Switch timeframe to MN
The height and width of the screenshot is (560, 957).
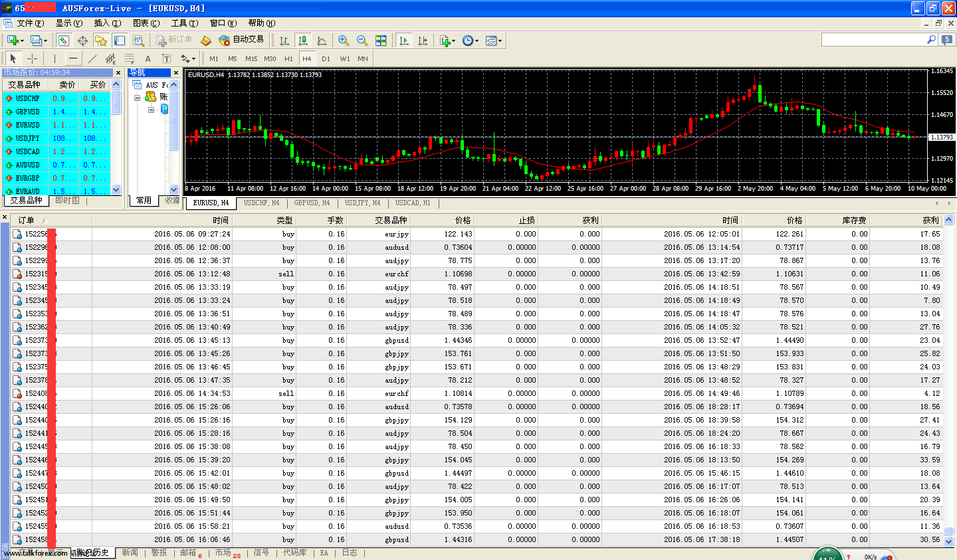[363, 58]
